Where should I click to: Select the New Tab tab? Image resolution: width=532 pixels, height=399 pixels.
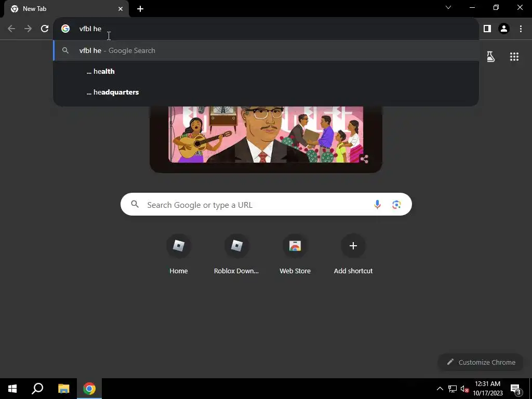pos(66,9)
